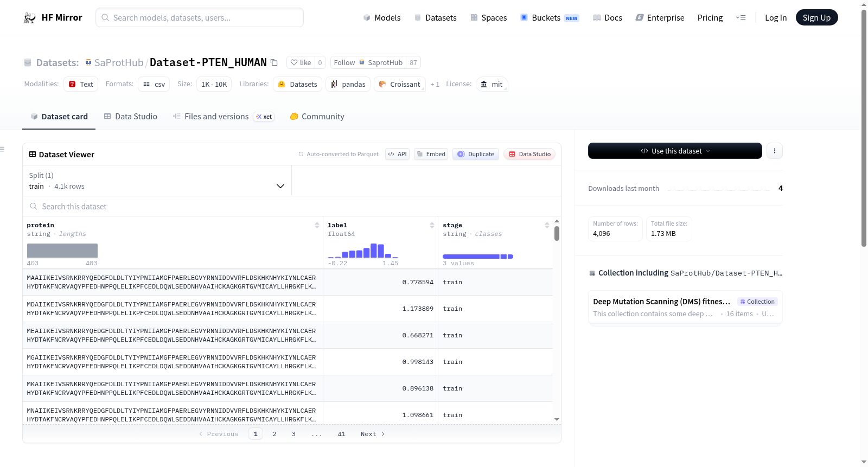
Task: Sort the label column
Action: click(x=432, y=225)
